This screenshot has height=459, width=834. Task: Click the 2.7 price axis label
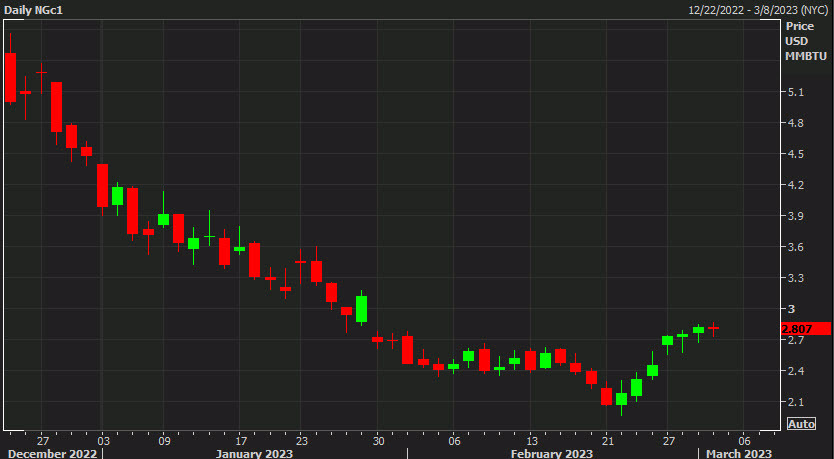[x=796, y=340]
